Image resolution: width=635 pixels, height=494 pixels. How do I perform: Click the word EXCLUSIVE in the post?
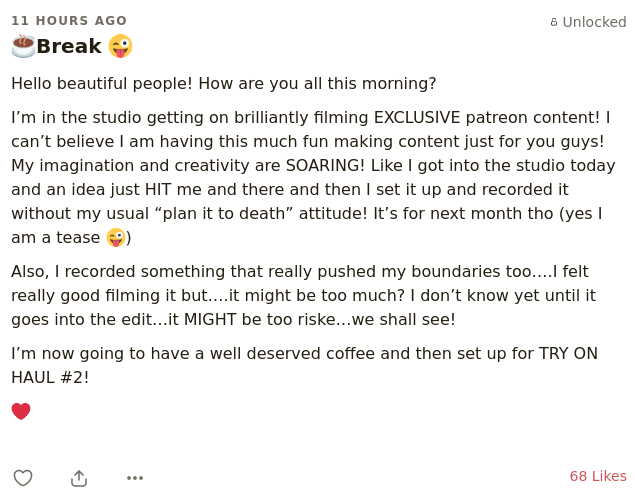[x=417, y=117]
